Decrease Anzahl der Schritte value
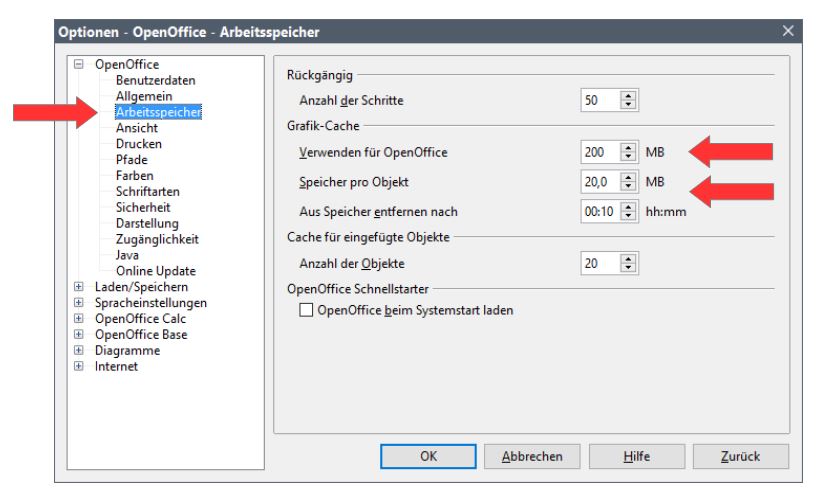This screenshot has height=501, width=834. [x=628, y=105]
